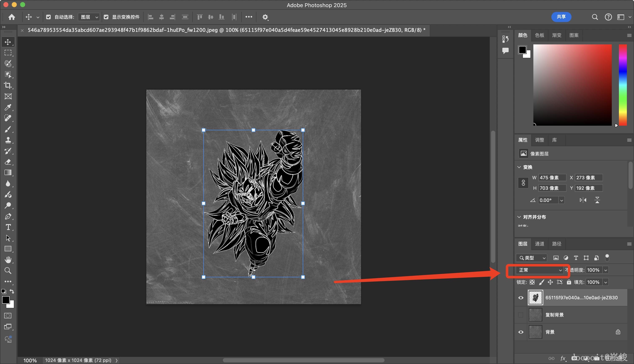
Task: Open the 色板 tab
Action: 539,35
